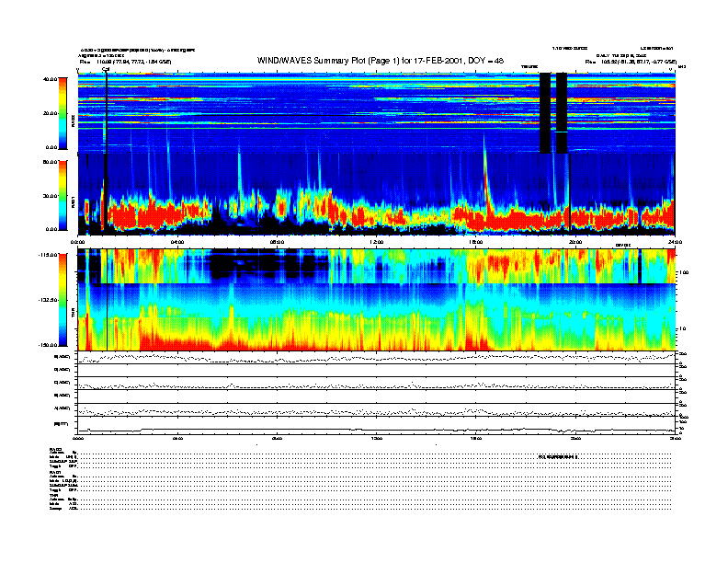Click the Cal marker label above RAD2 panel
This screenshot has width=728, height=563.
point(106,70)
